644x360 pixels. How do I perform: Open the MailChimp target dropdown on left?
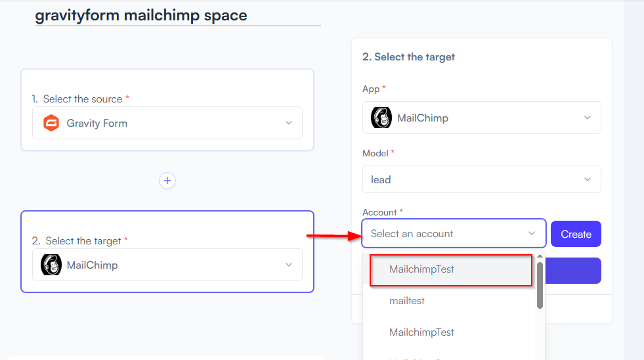pos(167,265)
